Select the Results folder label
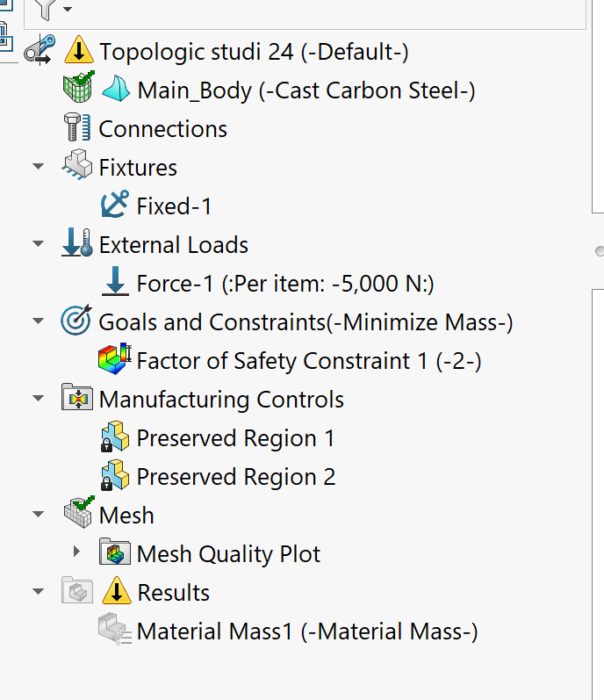Screen dimensions: 604x700 pyautogui.click(x=174, y=593)
